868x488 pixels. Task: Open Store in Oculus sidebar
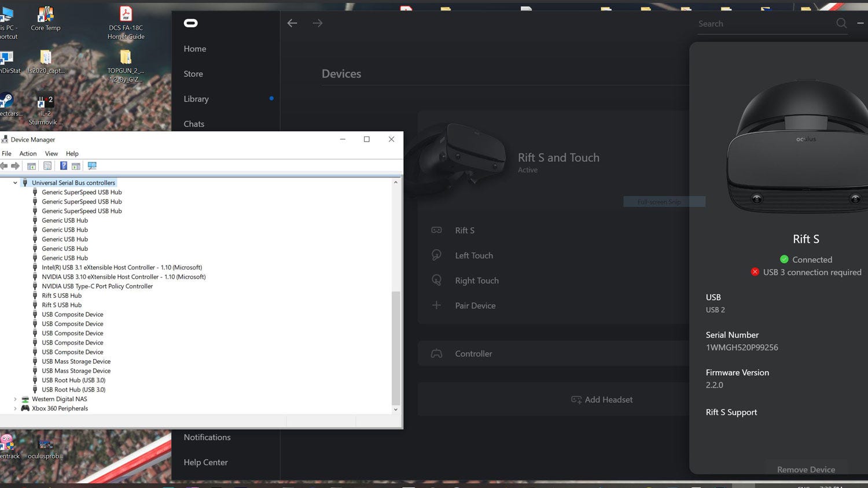click(193, 74)
